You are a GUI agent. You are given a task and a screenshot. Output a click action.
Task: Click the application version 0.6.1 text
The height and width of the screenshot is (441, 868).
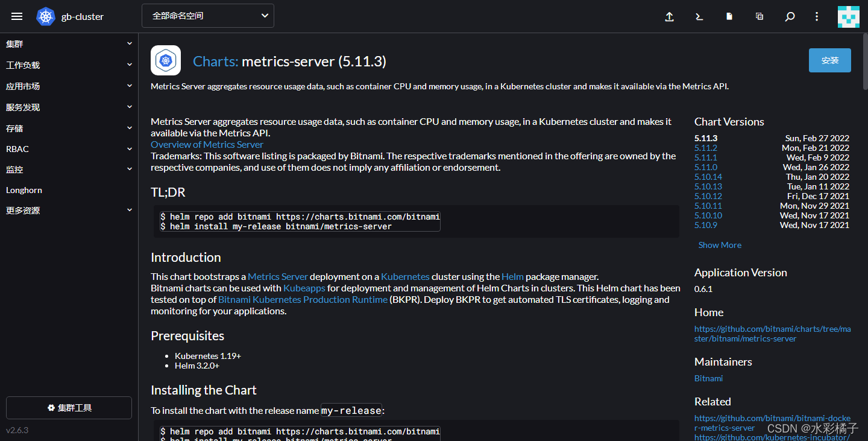click(703, 289)
